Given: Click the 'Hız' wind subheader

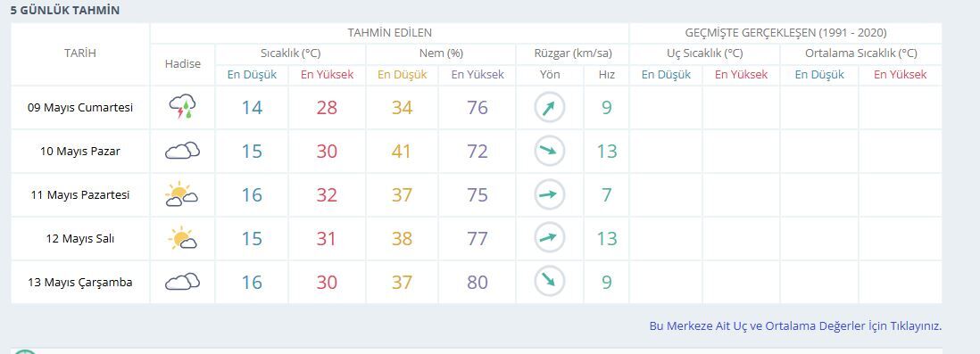Looking at the screenshot, I should [x=606, y=75].
